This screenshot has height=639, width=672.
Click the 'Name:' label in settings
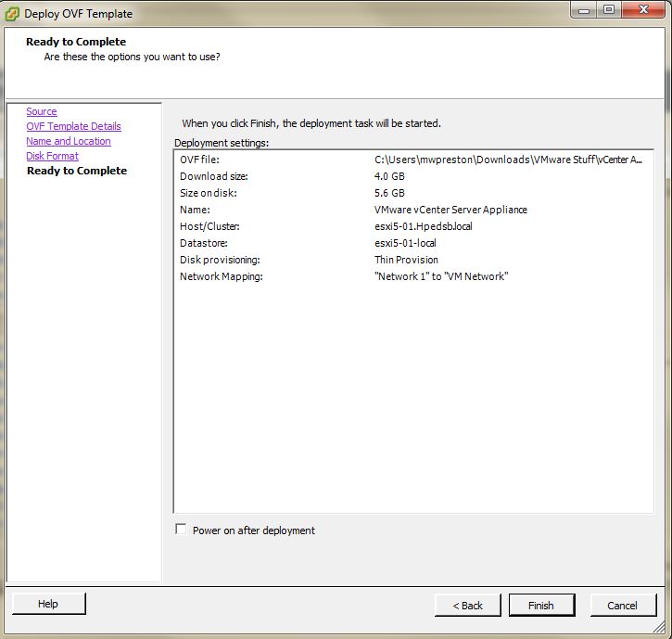[x=195, y=210]
